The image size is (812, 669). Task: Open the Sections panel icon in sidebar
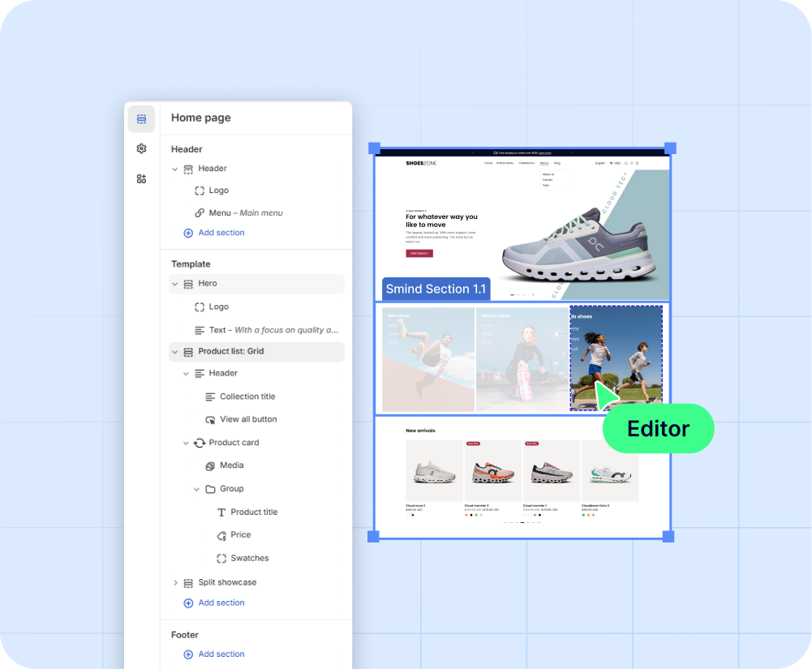click(141, 119)
